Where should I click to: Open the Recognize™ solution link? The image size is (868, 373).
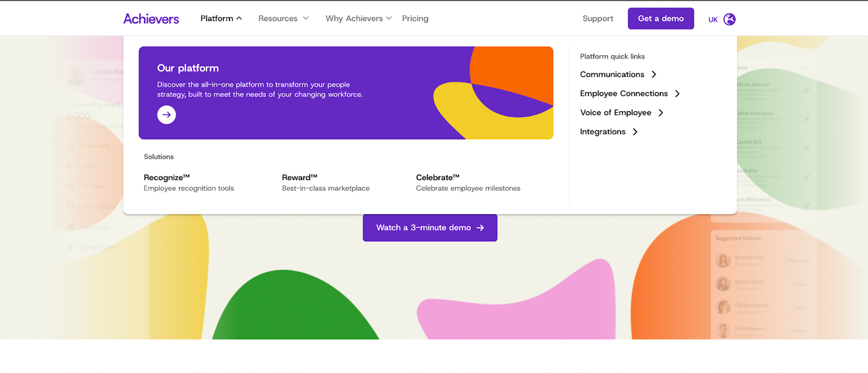[x=167, y=177]
